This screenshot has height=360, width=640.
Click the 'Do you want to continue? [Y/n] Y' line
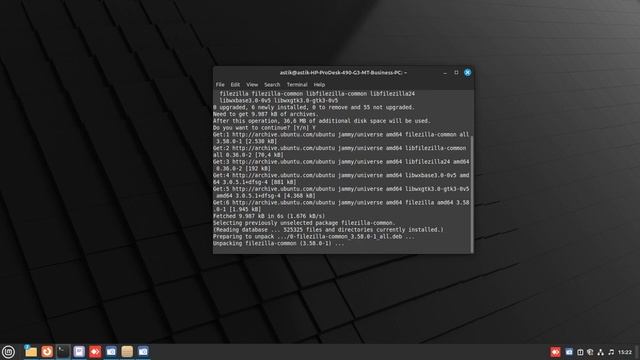click(x=264, y=128)
